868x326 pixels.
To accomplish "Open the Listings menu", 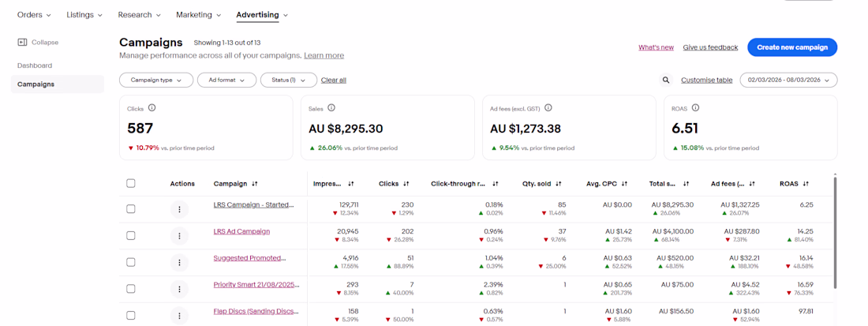I will (84, 15).
